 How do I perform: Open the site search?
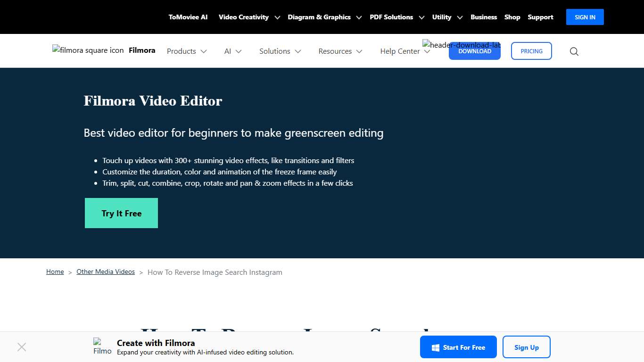574,51
